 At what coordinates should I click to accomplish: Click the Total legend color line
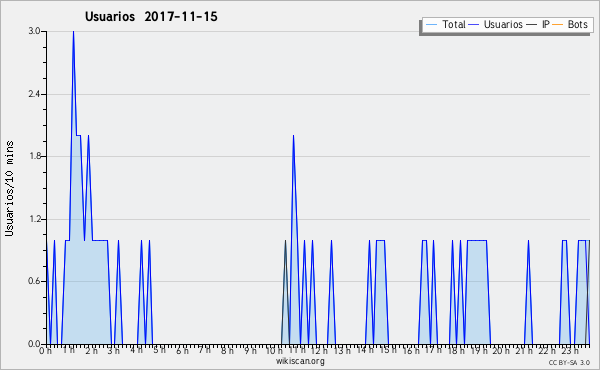click(x=431, y=25)
